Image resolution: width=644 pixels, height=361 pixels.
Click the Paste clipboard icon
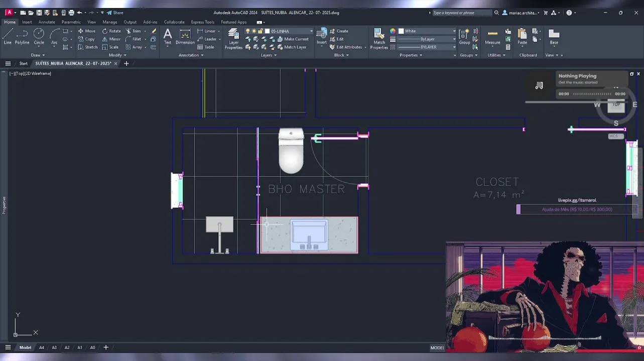click(522, 37)
